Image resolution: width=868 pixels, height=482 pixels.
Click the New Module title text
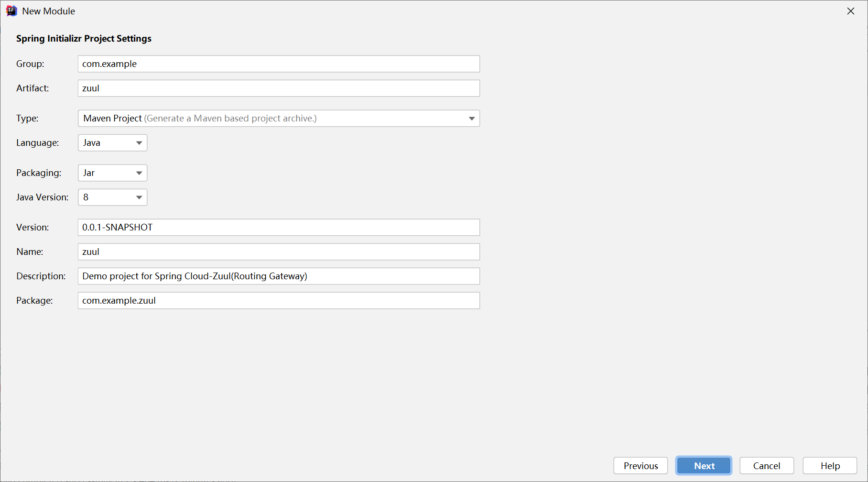[x=49, y=11]
